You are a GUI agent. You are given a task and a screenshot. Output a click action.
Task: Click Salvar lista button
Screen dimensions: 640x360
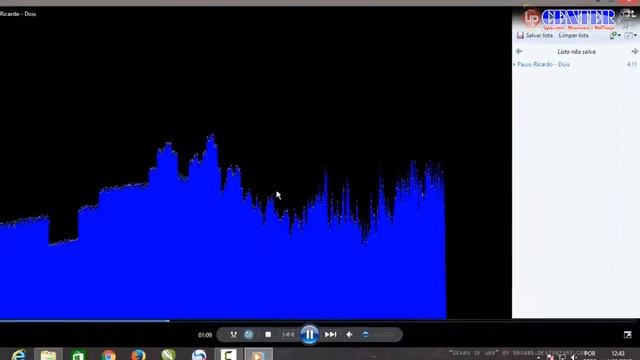[535, 36]
